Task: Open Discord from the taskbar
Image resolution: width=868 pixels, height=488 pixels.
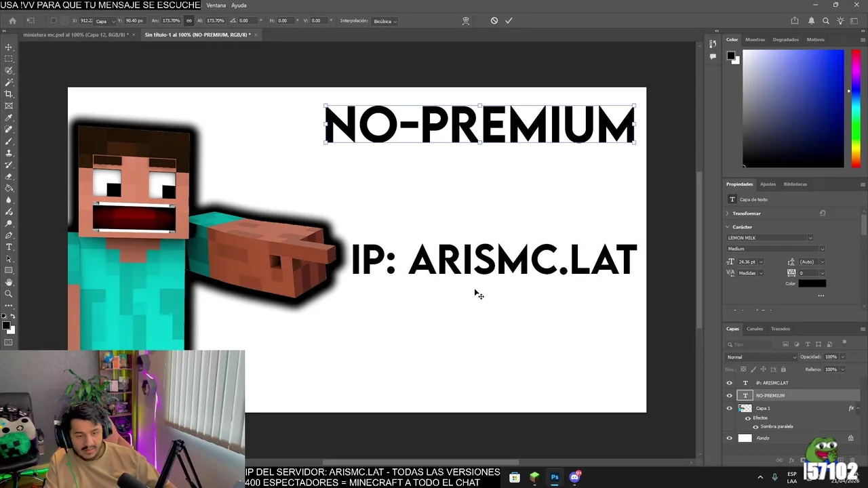Action: point(575,477)
